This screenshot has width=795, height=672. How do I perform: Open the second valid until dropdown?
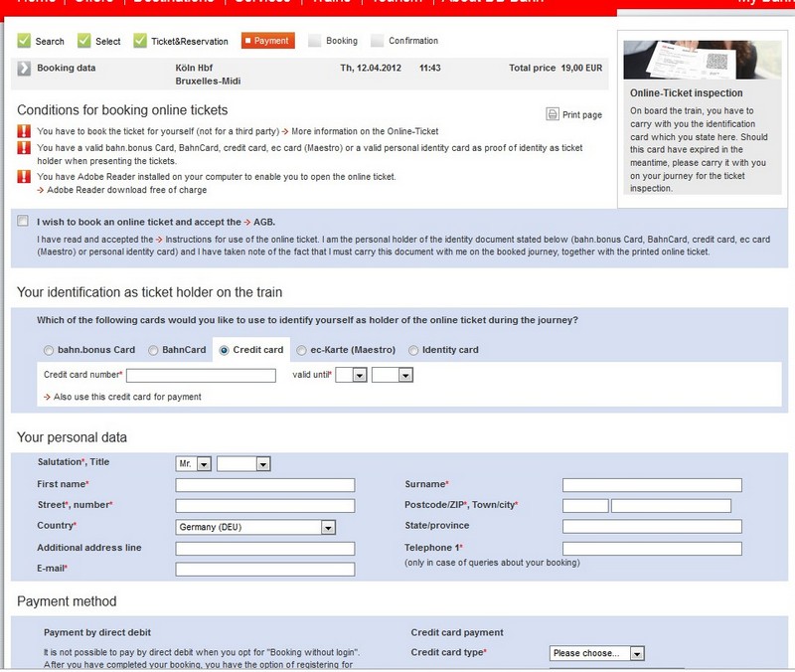pyautogui.click(x=393, y=376)
